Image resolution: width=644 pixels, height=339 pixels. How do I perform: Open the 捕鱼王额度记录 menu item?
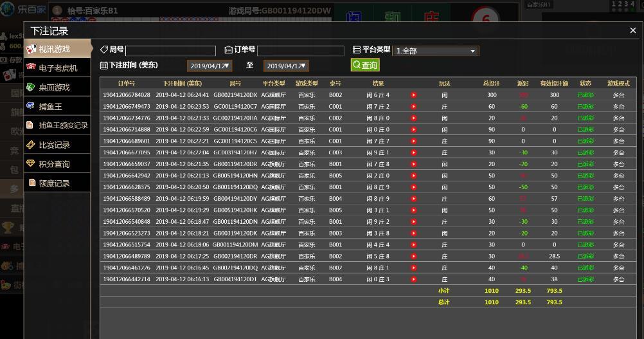pos(62,125)
